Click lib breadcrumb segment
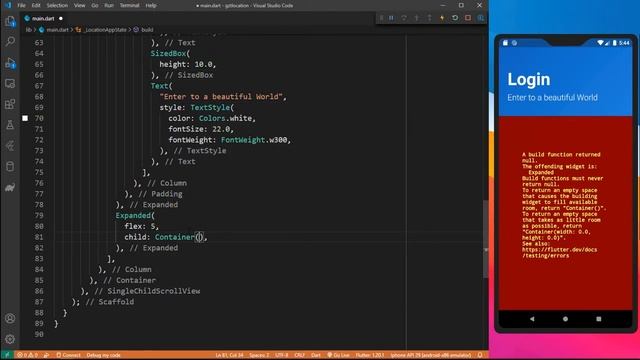Screen dimensions: 640x360 point(29,30)
